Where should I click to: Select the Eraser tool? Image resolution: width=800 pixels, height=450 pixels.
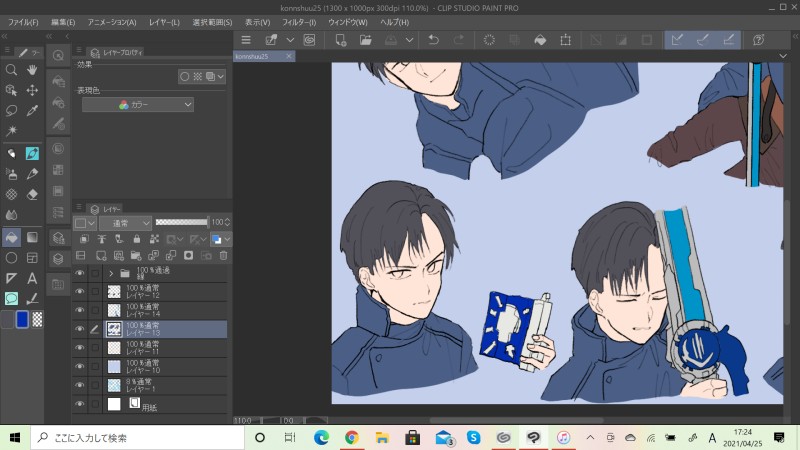click(32, 194)
